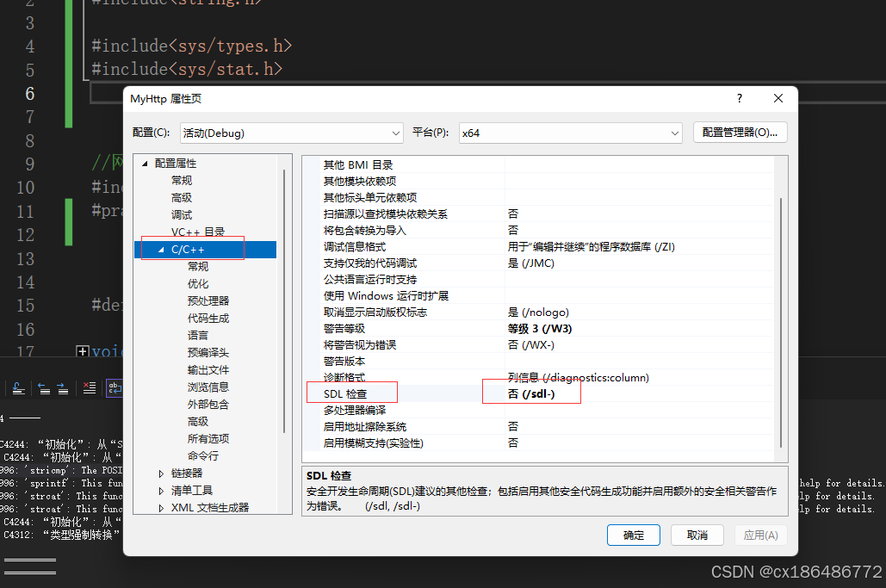Screen dimensions: 886x588
Task: Click the increase indent editor icon
Action: pyautogui.click(x=62, y=387)
